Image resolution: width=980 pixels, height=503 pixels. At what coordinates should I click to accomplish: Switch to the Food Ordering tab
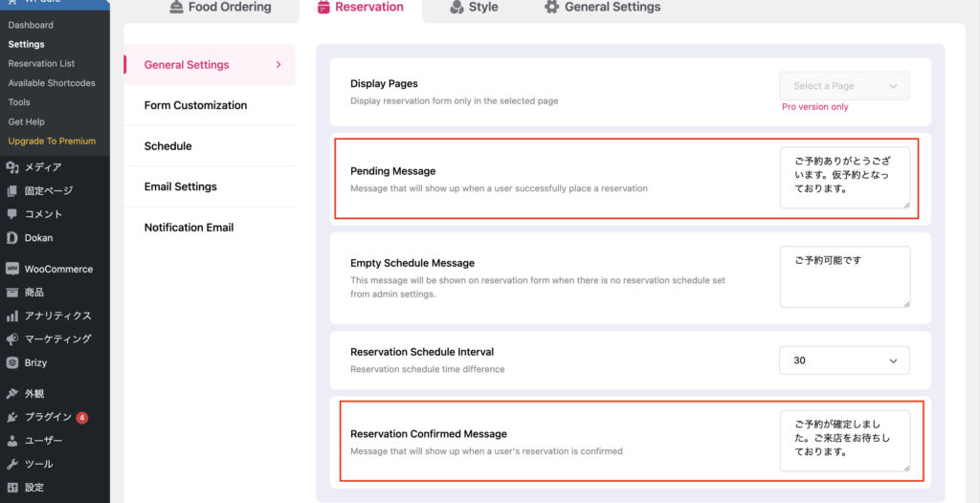coord(220,8)
